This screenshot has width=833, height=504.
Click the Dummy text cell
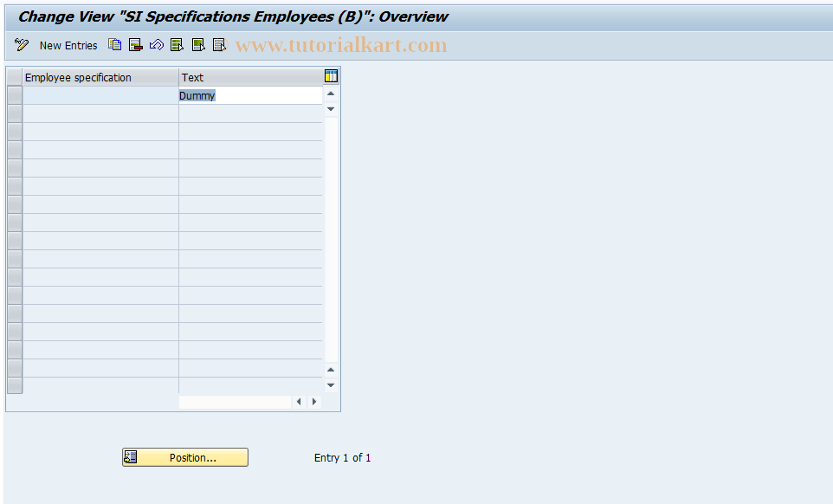[251, 95]
